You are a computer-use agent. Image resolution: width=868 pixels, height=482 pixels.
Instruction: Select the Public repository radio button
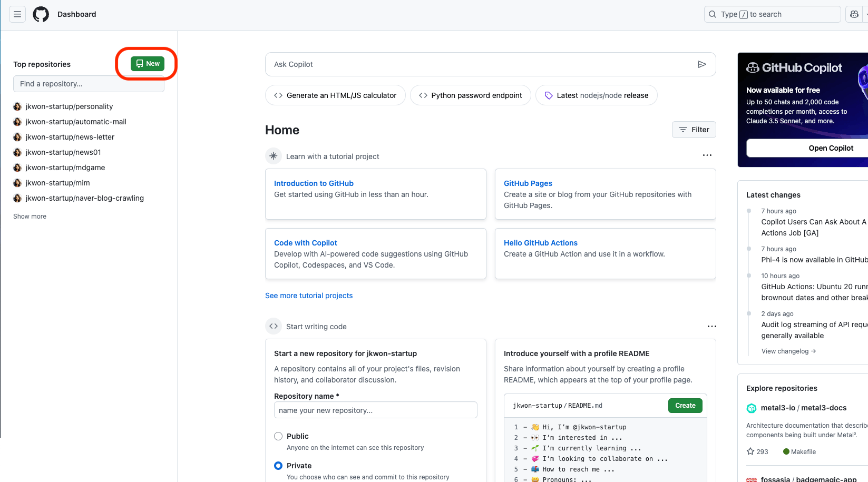pyautogui.click(x=278, y=436)
